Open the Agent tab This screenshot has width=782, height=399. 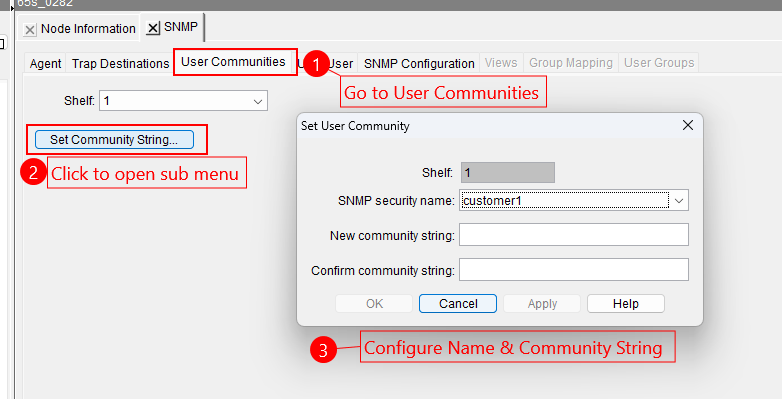click(x=45, y=64)
